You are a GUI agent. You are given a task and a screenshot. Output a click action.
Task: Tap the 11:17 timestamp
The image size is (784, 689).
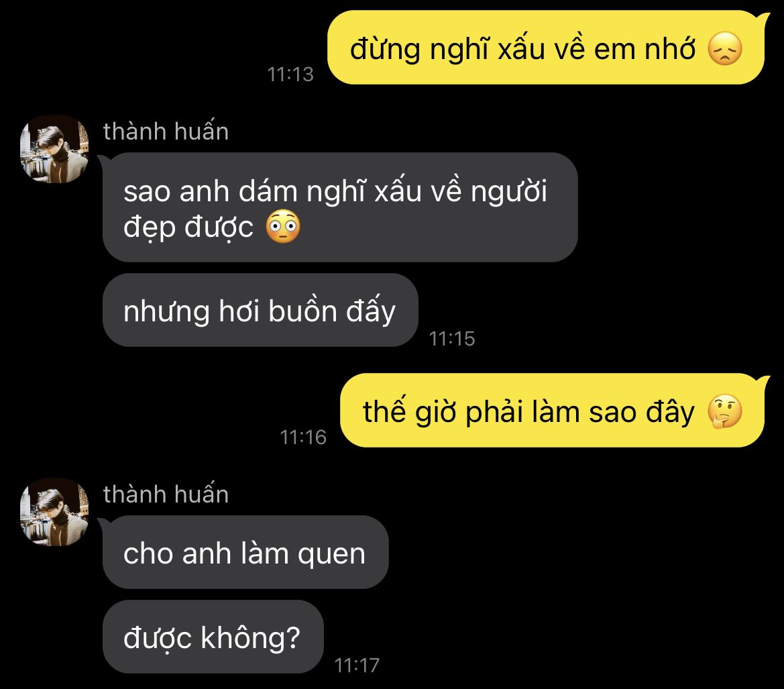click(x=357, y=665)
